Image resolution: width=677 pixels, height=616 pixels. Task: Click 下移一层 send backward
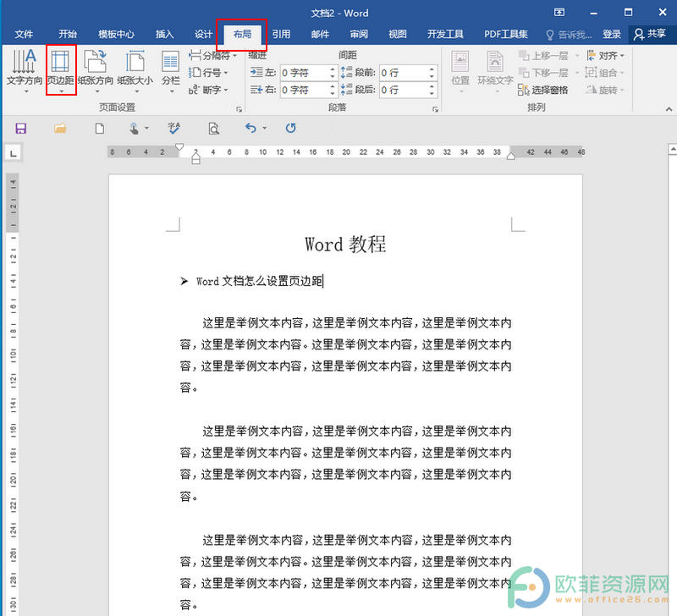543,73
